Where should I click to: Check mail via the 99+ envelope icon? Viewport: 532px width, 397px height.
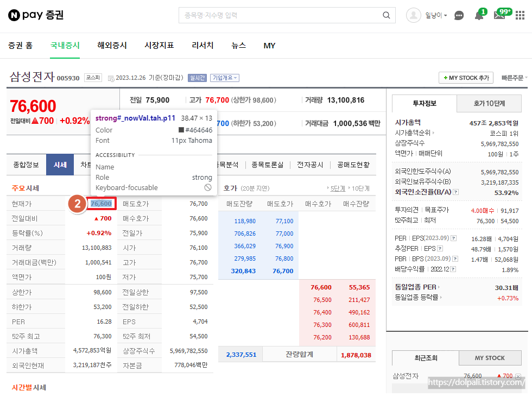click(501, 16)
